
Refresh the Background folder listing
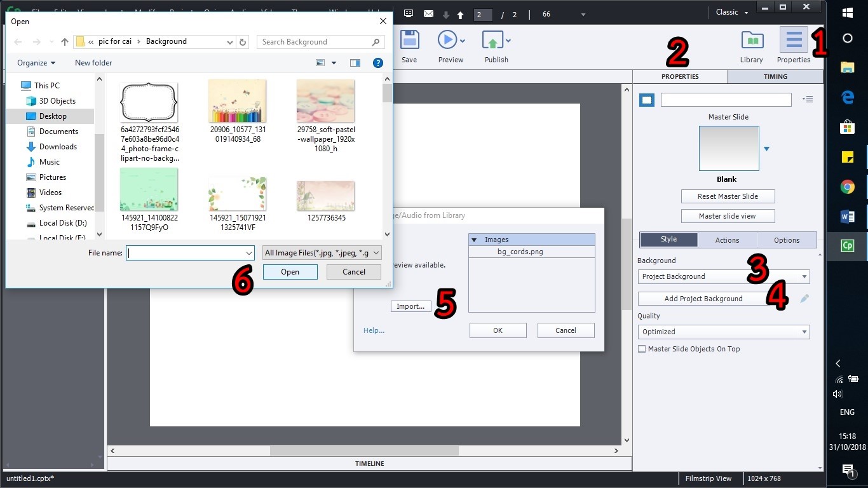point(243,42)
